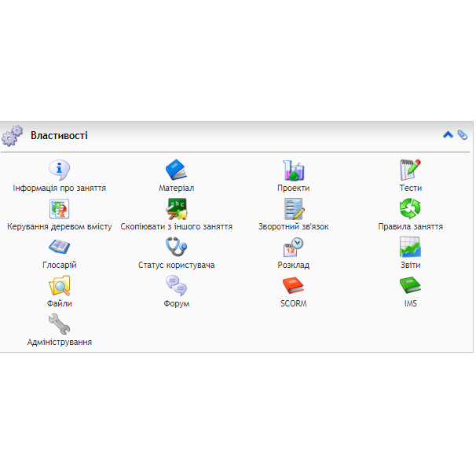
Task: Click the blue book Матеріал icon
Action: pyautogui.click(x=177, y=170)
